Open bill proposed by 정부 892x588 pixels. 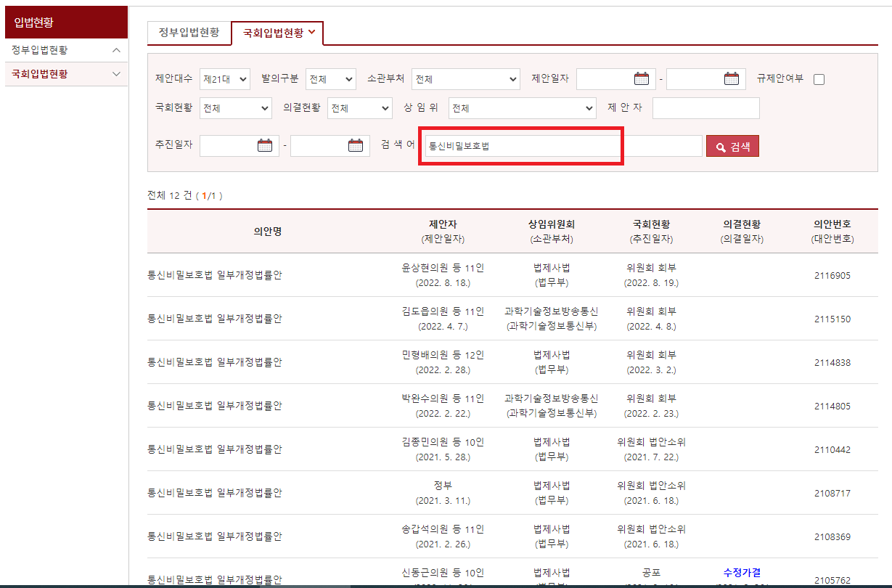coord(215,493)
